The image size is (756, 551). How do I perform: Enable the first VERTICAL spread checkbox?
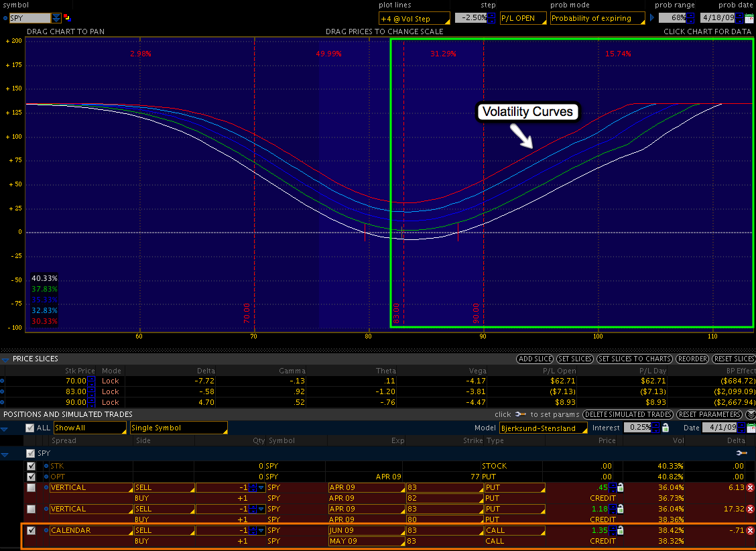pos(31,487)
